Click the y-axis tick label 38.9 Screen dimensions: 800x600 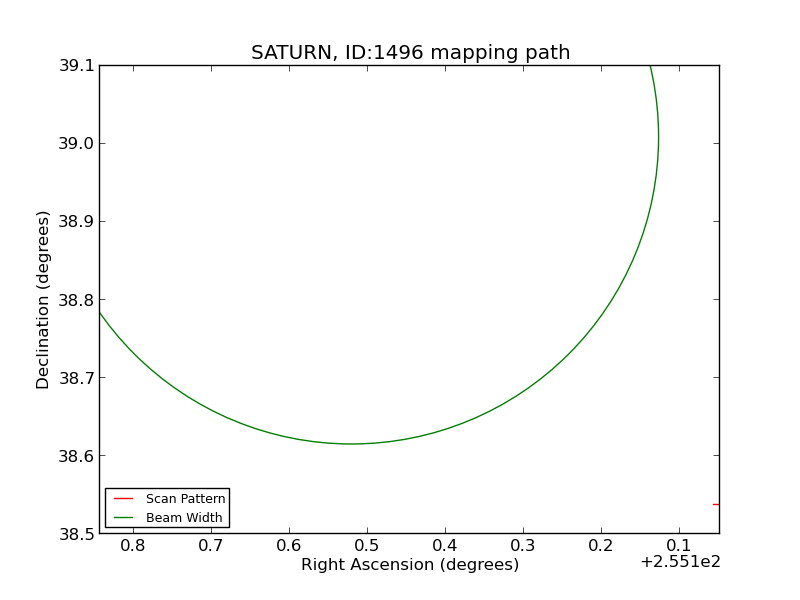click(x=77, y=222)
